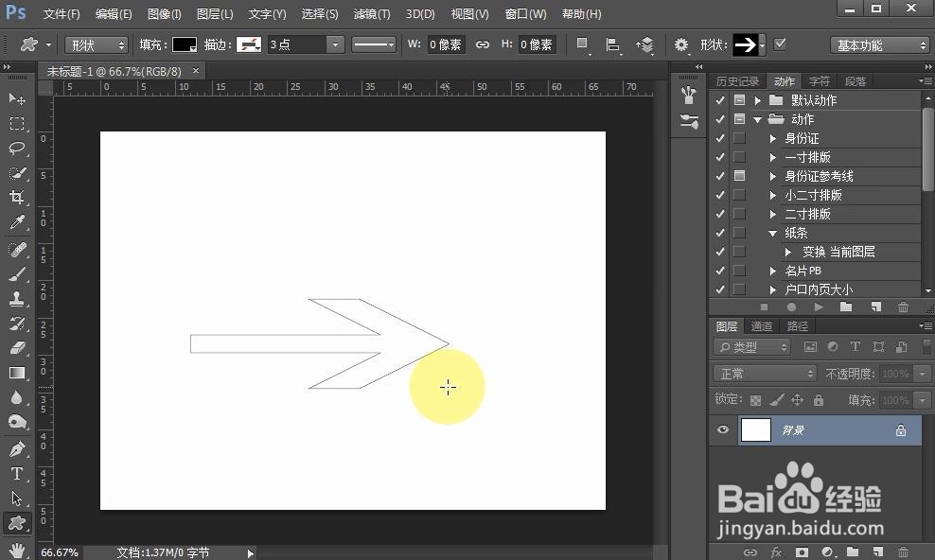Viewport: 935px width, 560px height.
Task: Open the 正常 blend mode dropdown
Action: point(765,374)
